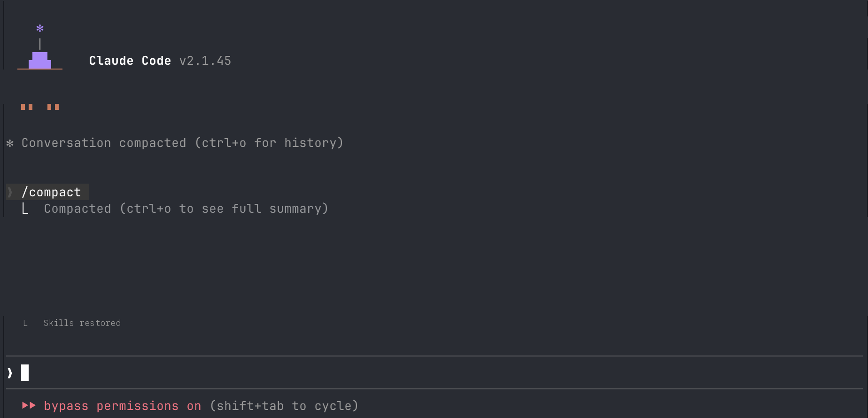868x418 pixels.
Task: Expand the Conversation compacted history line
Action: 182,143
